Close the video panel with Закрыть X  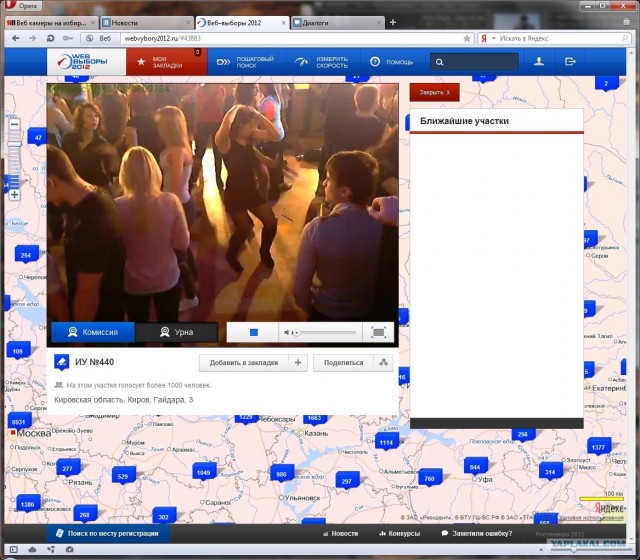[435, 92]
